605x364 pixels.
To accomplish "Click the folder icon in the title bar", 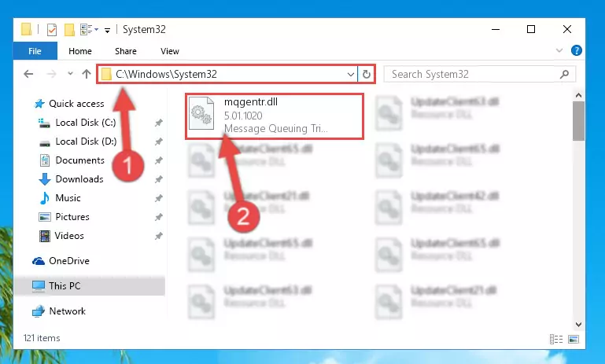I will click(x=26, y=29).
